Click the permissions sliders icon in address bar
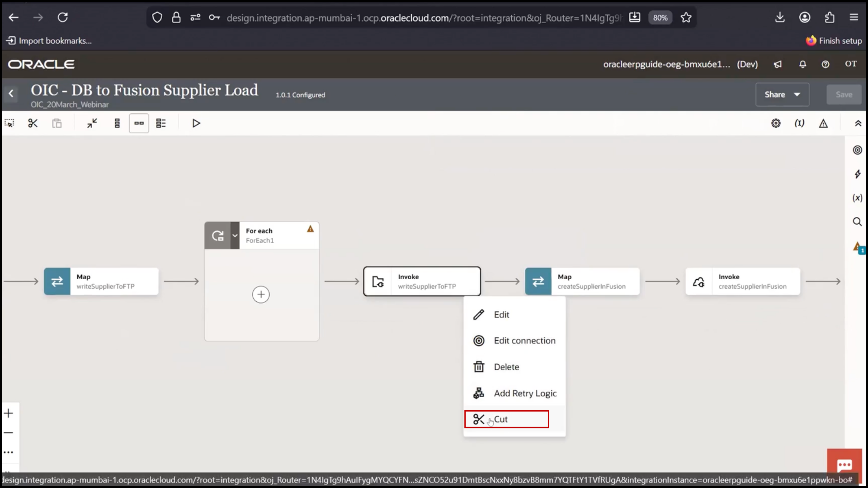The image size is (868, 488). (x=195, y=18)
